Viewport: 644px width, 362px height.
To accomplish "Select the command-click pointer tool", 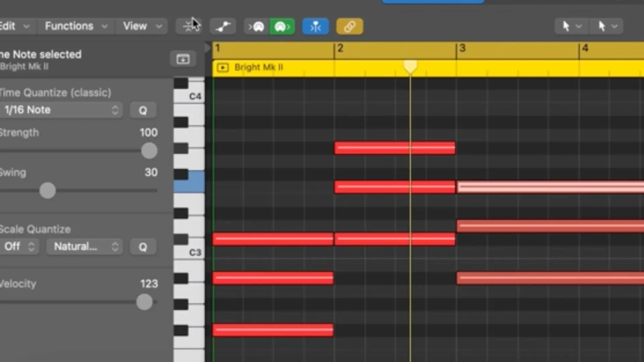I will 601,26.
